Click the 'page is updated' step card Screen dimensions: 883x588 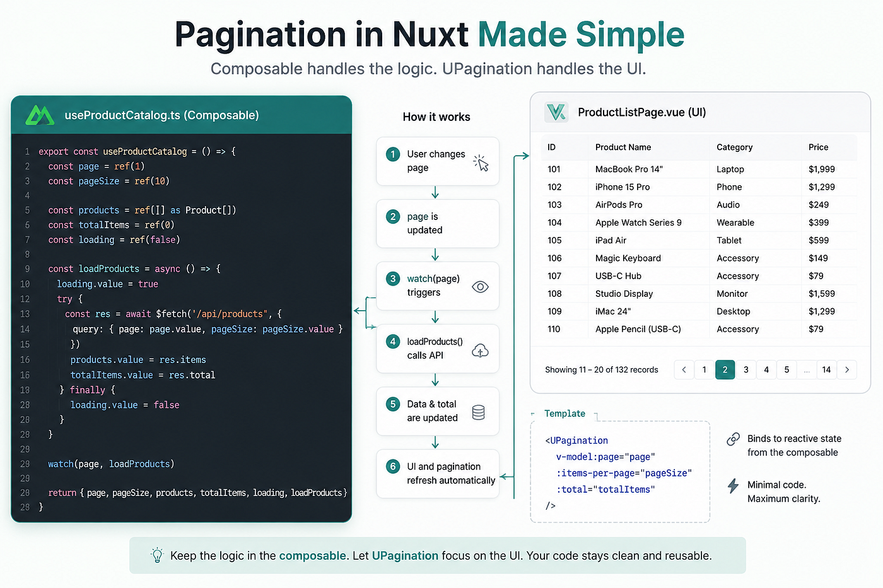pyautogui.click(x=438, y=223)
